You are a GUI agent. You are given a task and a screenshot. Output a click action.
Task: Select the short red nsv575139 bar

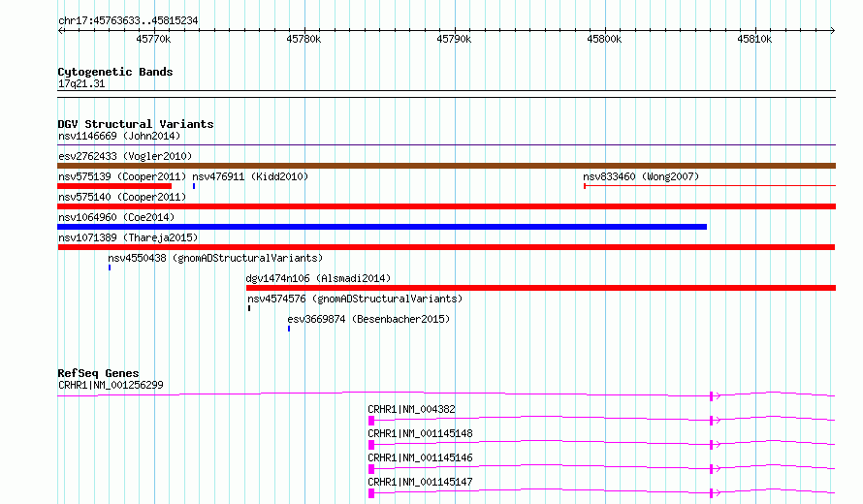114,186
